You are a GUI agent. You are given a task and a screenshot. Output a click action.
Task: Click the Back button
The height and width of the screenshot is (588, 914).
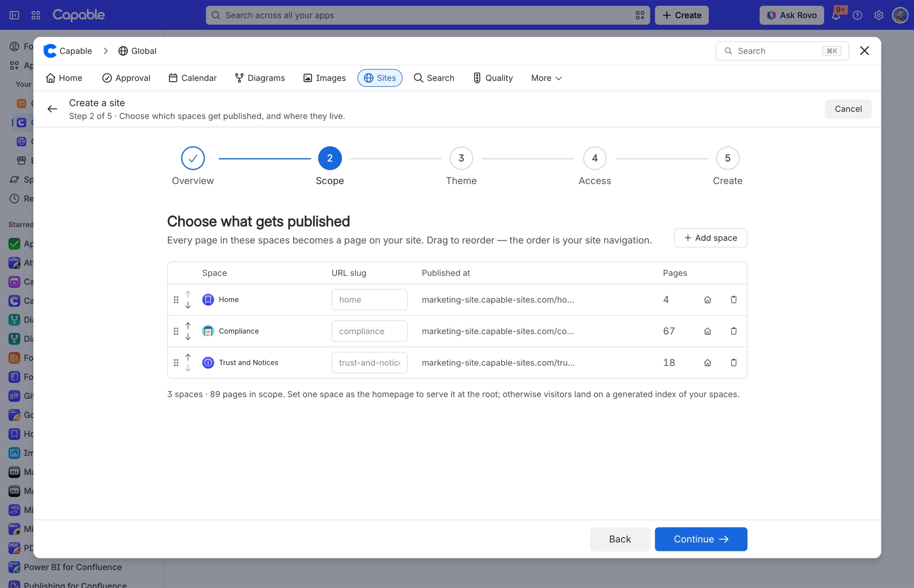(x=620, y=539)
